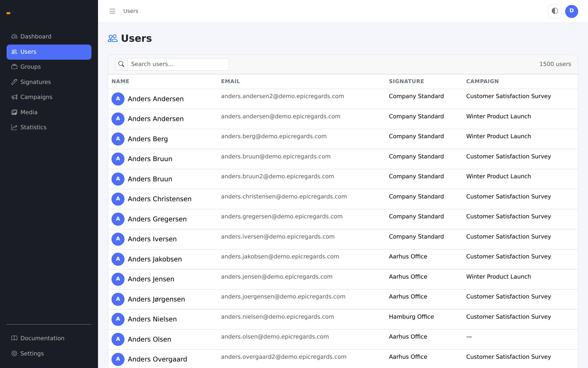This screenshot has width=588, height=368.
Task: Click avatar icon for Anders Nielsen
Action: click(118, 319)
